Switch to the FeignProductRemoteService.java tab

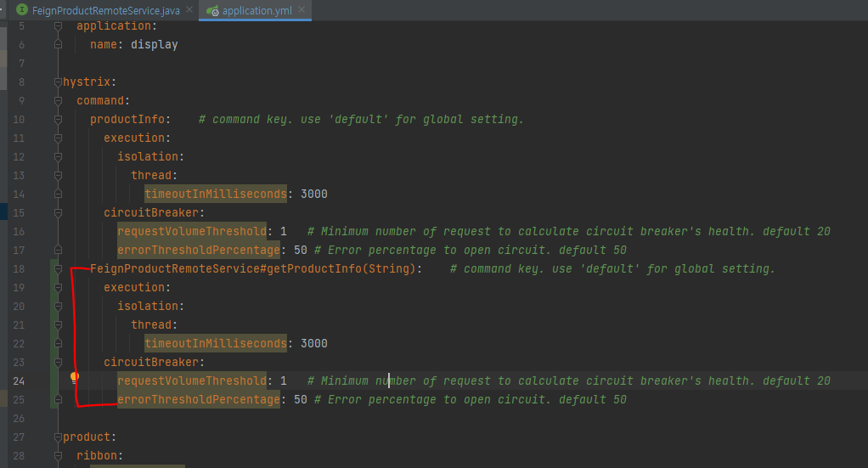[x=105, y=10]
